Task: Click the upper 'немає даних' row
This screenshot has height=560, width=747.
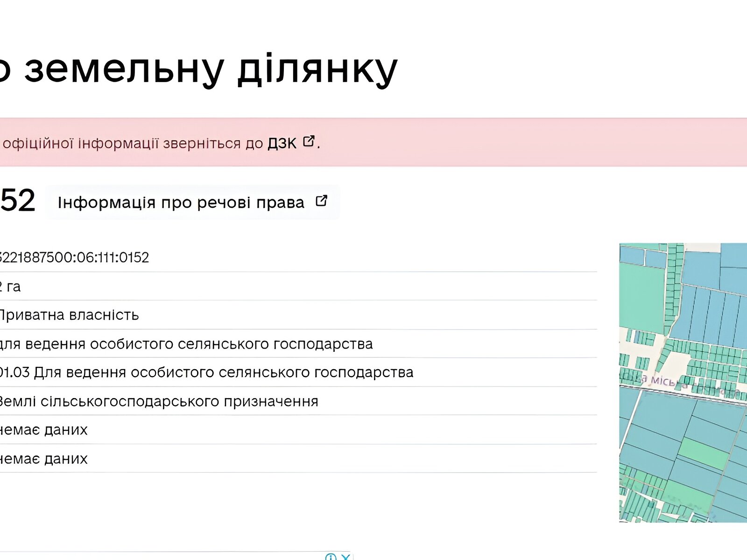Action: click(x=43, y=430)
